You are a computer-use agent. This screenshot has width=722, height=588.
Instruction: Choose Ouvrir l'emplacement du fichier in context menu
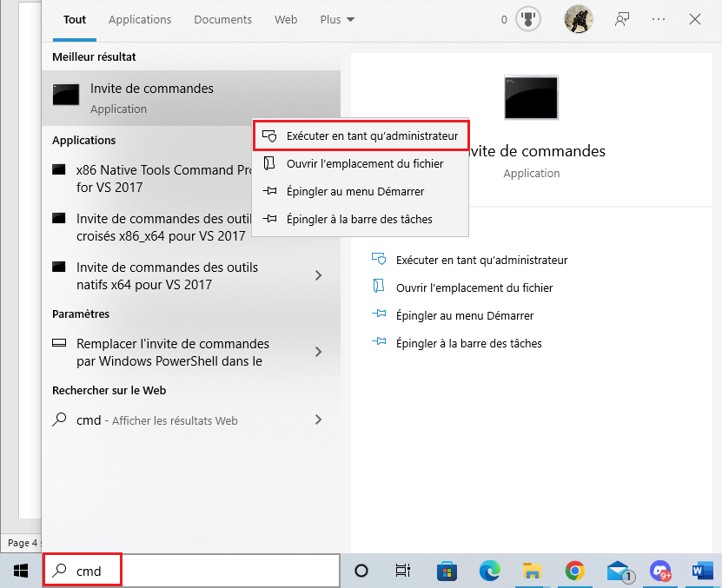tap(360, 164)
